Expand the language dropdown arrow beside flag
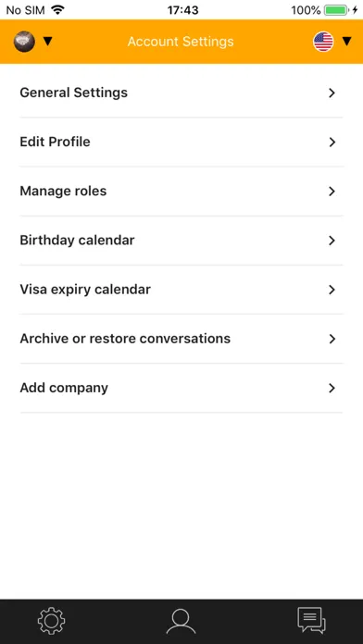Screen dimensions: 363x644 click(347, 41)
